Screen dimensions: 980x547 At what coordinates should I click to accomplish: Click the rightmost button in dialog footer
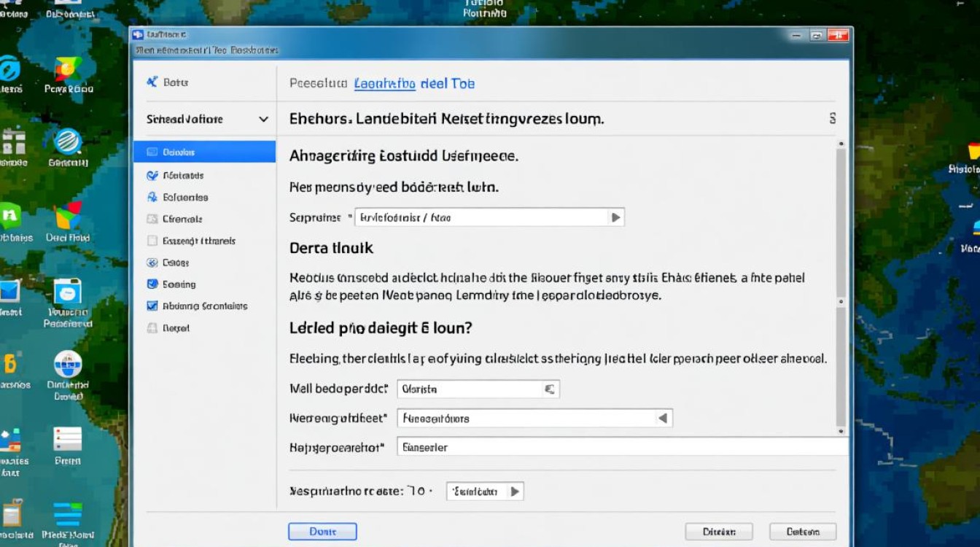point(803,532)
